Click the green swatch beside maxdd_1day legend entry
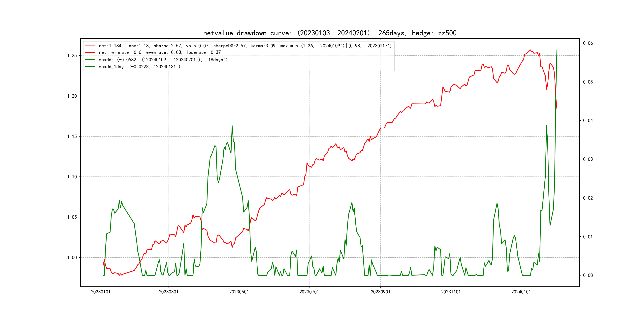 tap(90, 67)
